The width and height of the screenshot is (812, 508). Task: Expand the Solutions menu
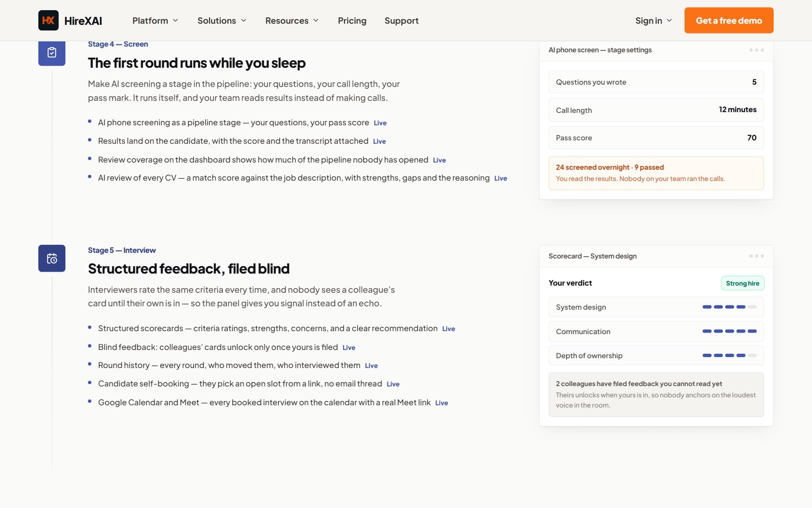222,21
